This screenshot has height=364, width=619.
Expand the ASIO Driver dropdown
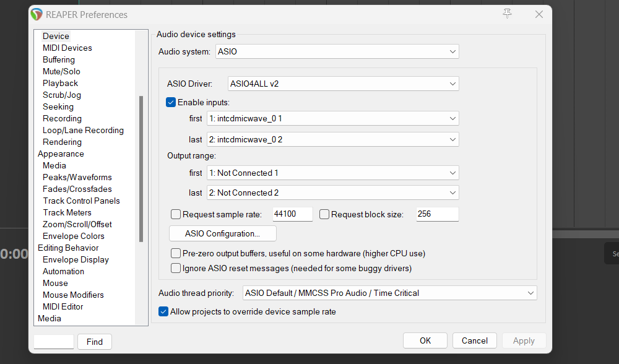point(343,84)
